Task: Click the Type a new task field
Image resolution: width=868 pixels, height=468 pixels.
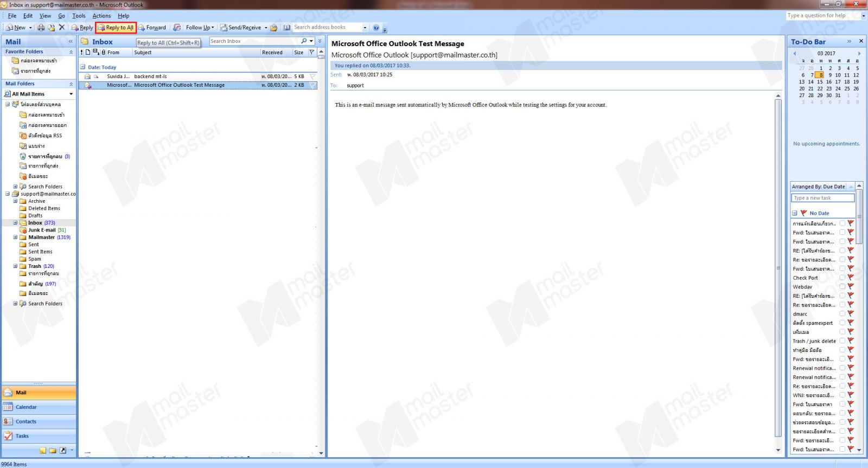Action: point(823,198)
